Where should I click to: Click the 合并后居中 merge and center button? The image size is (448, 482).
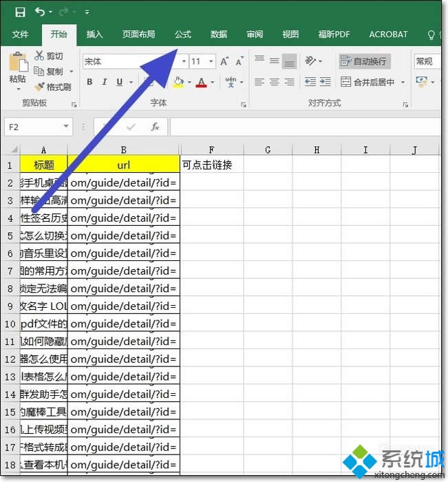click(367, 82)
